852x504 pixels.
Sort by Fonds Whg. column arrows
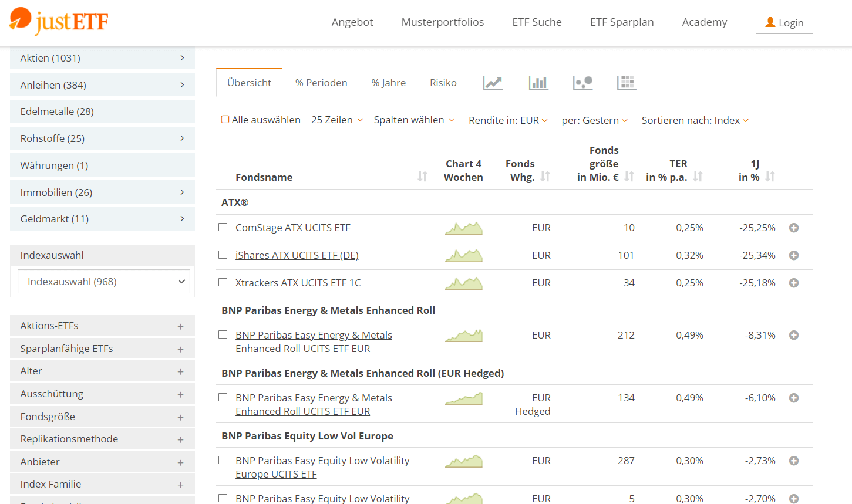[545, 177]
